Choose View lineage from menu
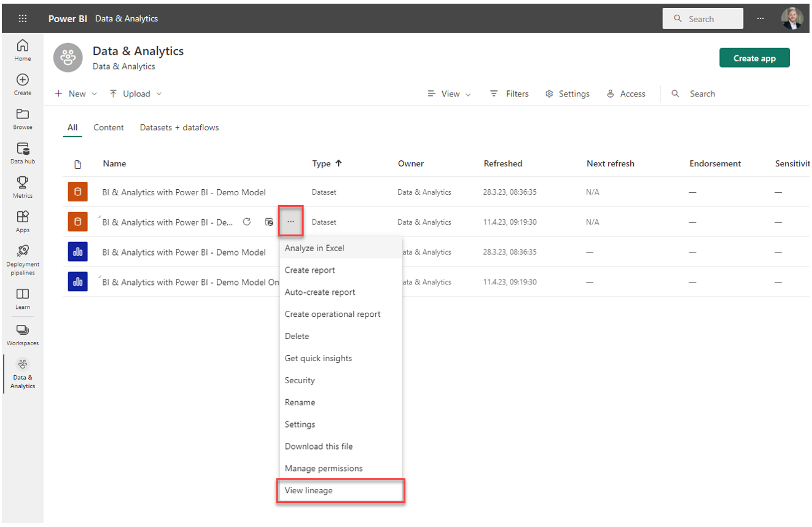The image size is (812, 527). (x=341, y=491)
